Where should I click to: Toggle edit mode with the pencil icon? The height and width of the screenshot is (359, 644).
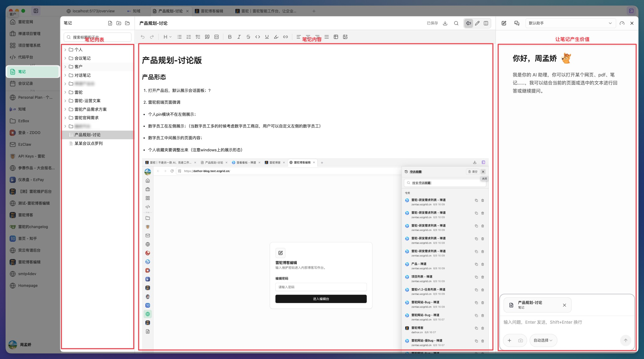pyautogui.click(x=477, y=23)
